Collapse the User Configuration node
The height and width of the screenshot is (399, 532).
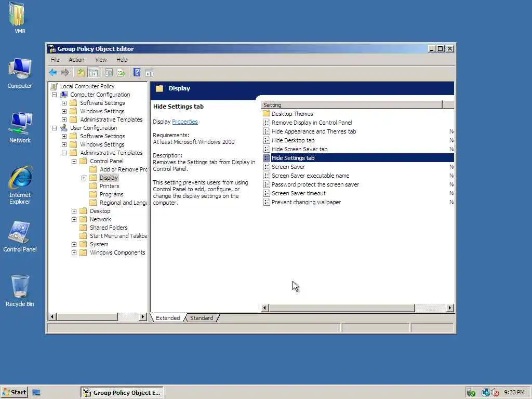54,128
